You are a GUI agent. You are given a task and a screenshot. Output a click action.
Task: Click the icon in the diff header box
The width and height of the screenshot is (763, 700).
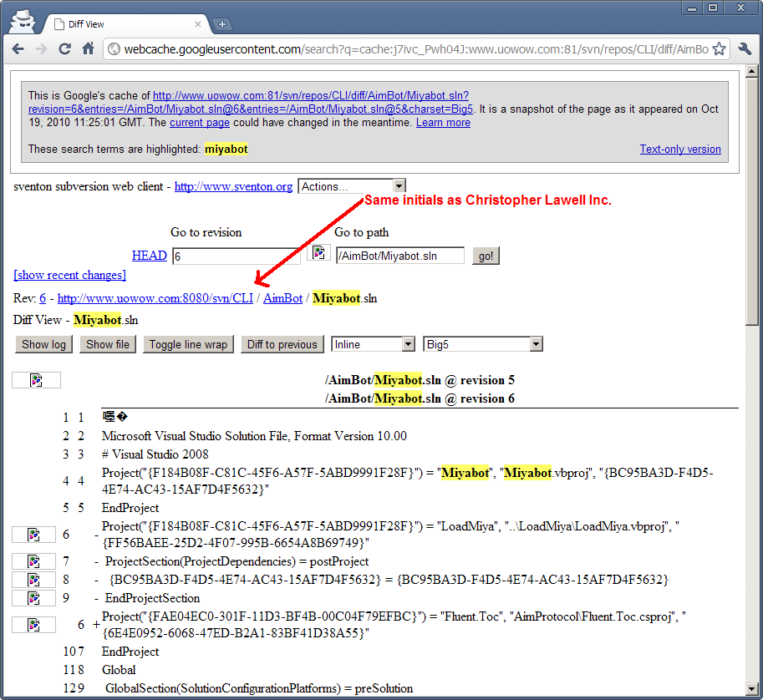coord(37,380)
